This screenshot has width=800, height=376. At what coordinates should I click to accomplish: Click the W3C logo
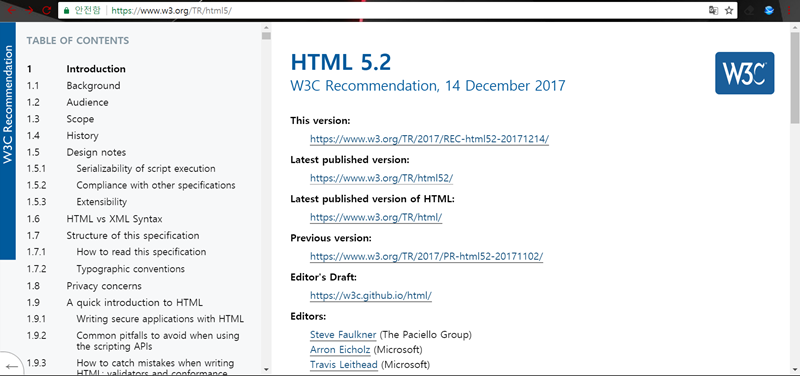coord(744,73)
